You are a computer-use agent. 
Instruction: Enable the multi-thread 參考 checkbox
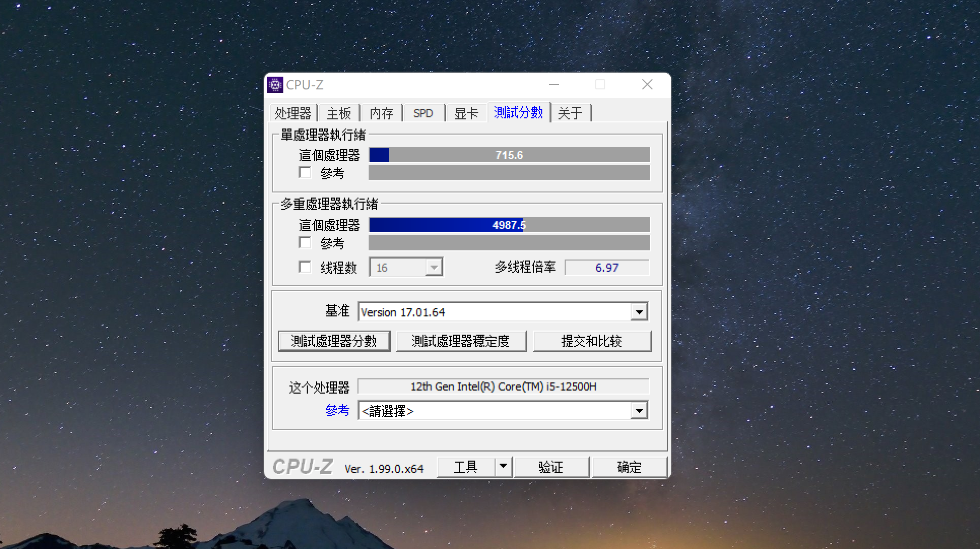point(305,243)
